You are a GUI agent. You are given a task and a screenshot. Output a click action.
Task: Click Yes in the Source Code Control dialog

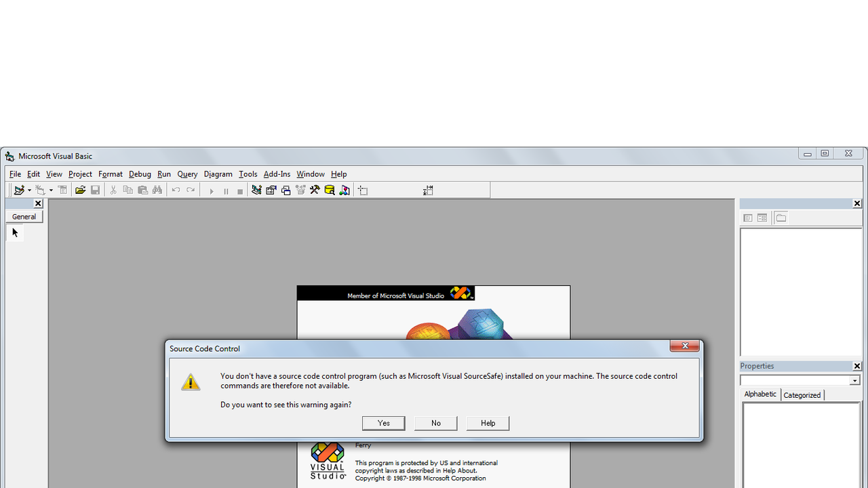pos(384,423)
